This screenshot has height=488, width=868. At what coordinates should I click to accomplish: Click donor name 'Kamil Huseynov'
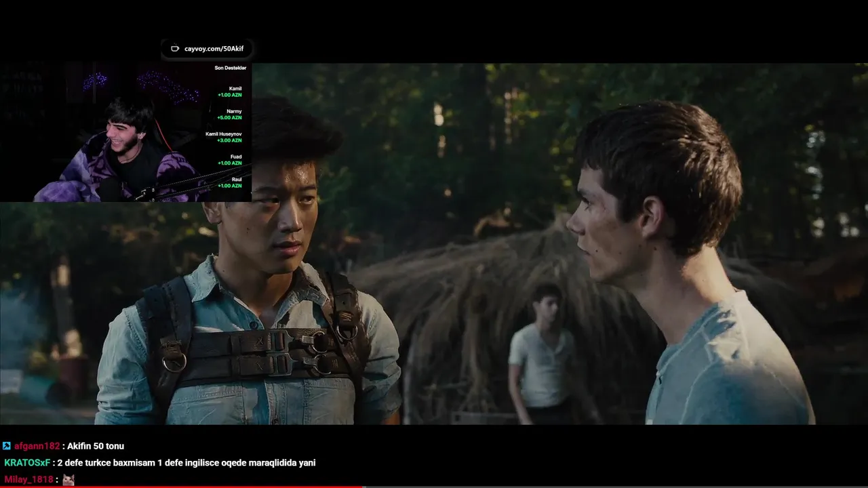(x=224, y=134)
